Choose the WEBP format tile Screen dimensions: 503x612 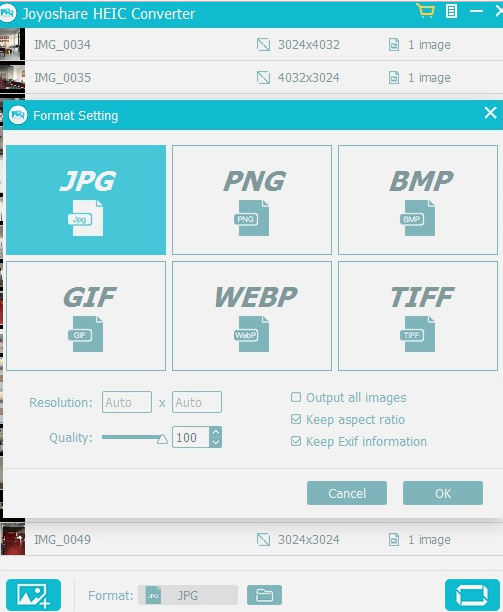point(252,316)
